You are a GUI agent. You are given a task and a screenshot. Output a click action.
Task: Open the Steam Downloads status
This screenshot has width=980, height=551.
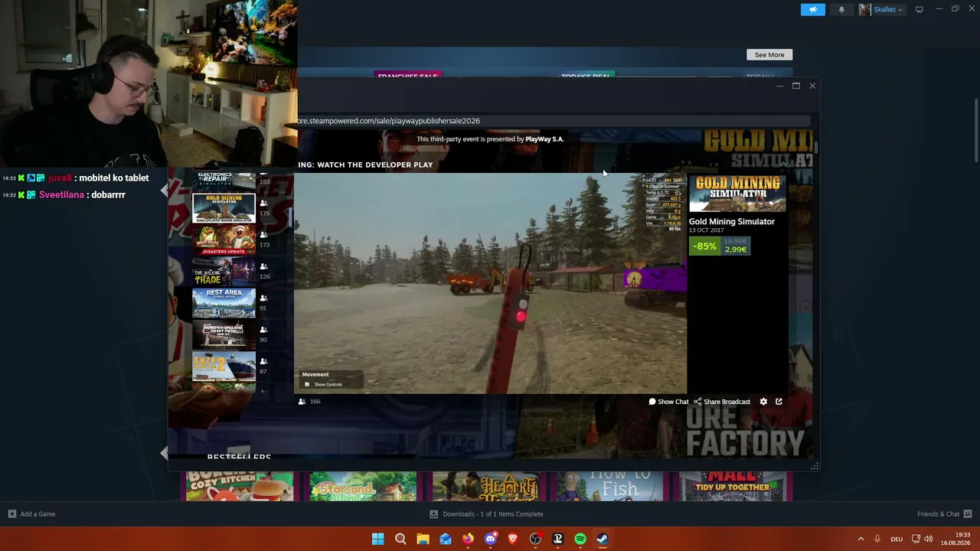[487, 514]
